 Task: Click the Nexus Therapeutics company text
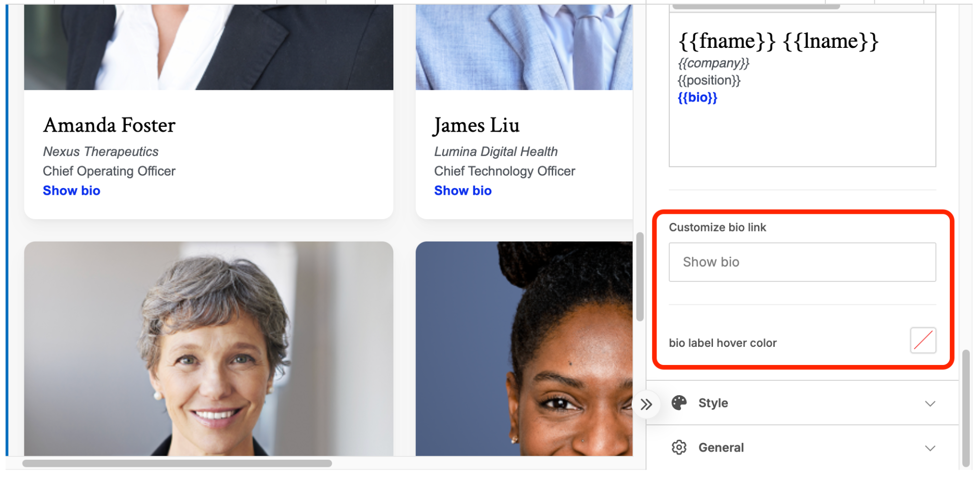pyautogui.click(x=100, y=152)
